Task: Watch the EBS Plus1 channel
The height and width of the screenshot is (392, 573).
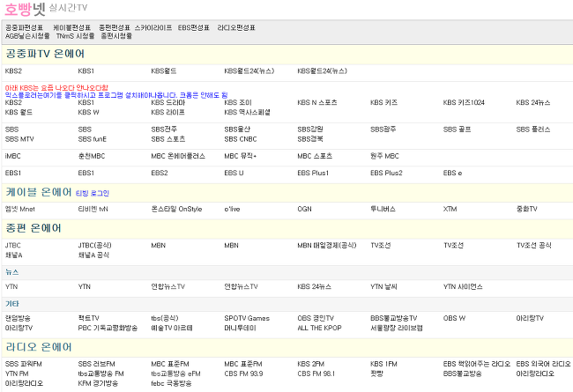Action: [313, 173]
